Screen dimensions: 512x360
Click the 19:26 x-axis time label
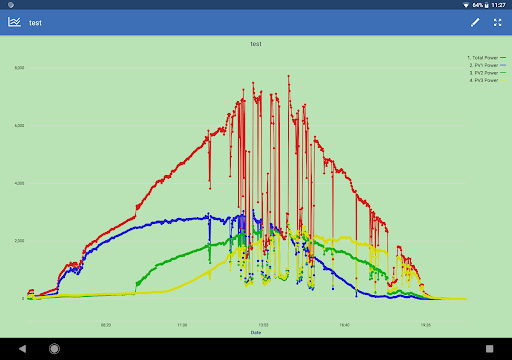(425, 325)
